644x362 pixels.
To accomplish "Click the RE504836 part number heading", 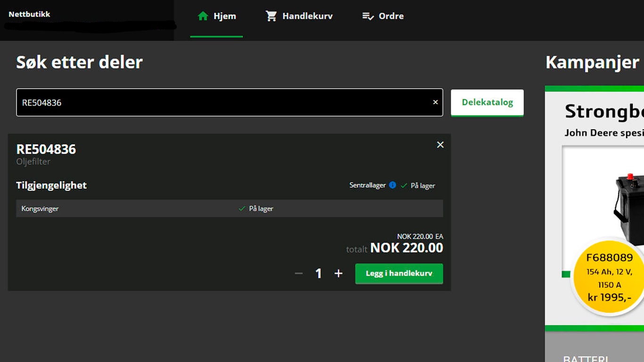I will pos(46,149).
